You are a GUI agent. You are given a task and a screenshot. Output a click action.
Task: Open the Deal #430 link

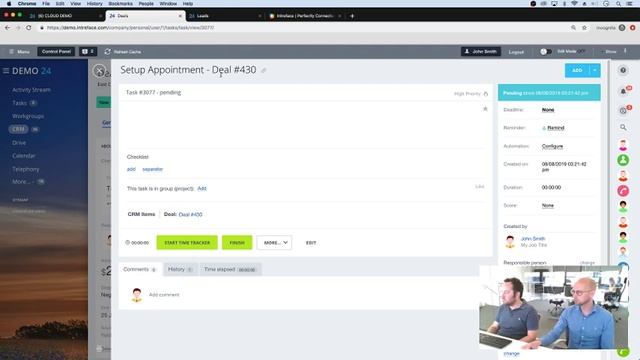pos(190,214)
